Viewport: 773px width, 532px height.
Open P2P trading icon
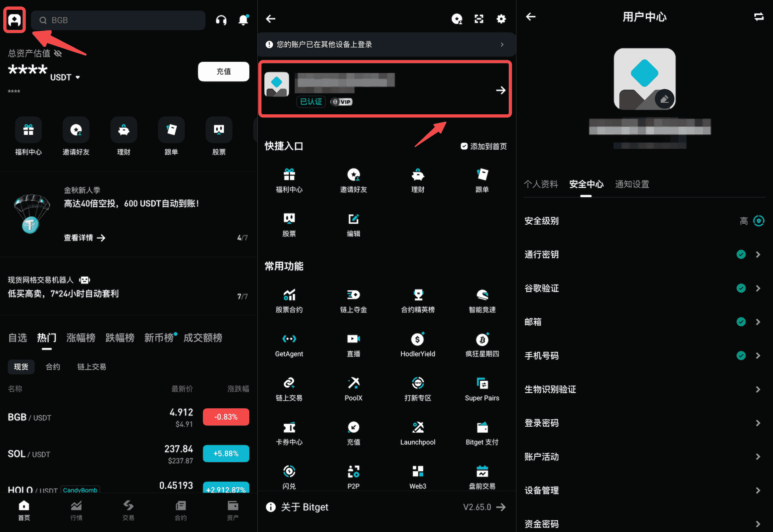[353, 471]
